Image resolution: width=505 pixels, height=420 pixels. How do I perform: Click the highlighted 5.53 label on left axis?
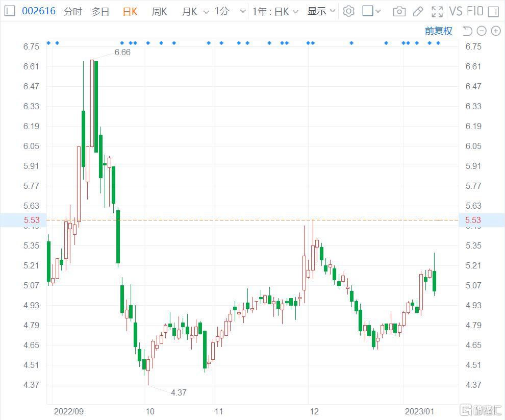[32, 220]
